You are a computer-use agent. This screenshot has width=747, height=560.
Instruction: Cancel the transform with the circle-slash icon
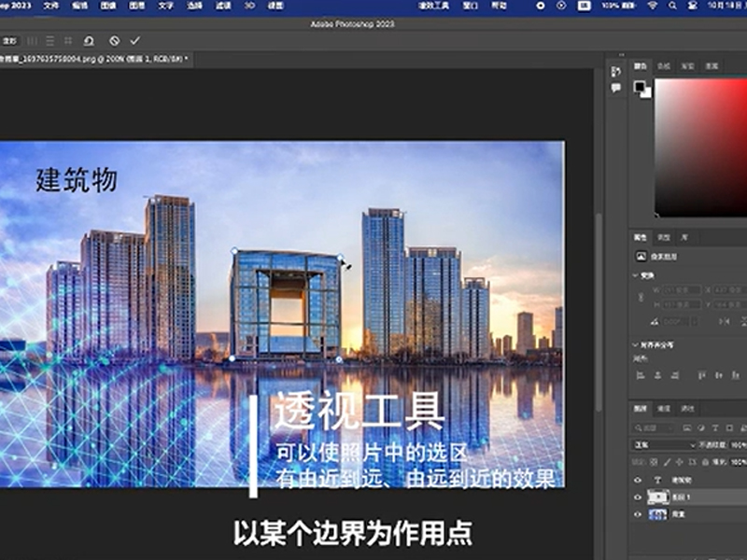click(114, 41)
